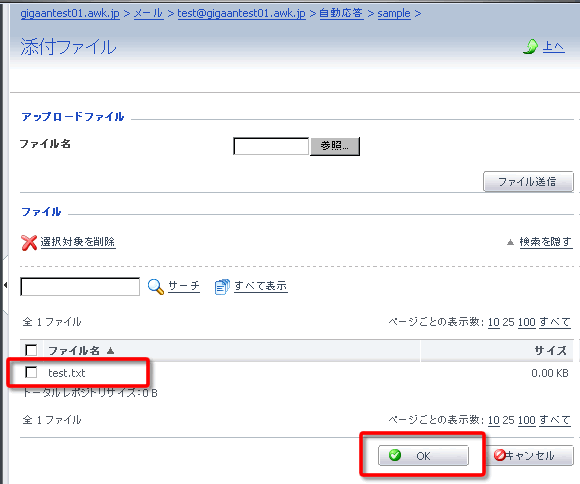580x484 pixels.
Task: Open the sample breadcrumb link
Action: 394,13
